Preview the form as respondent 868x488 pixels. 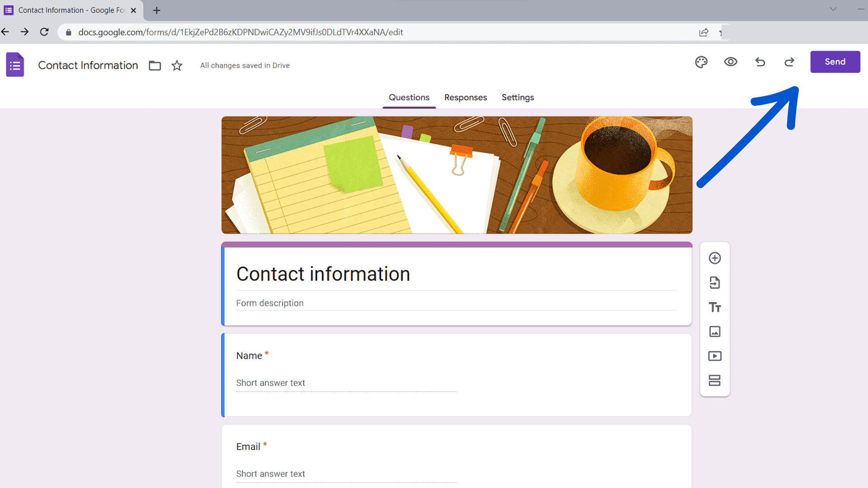click(730, 61)
